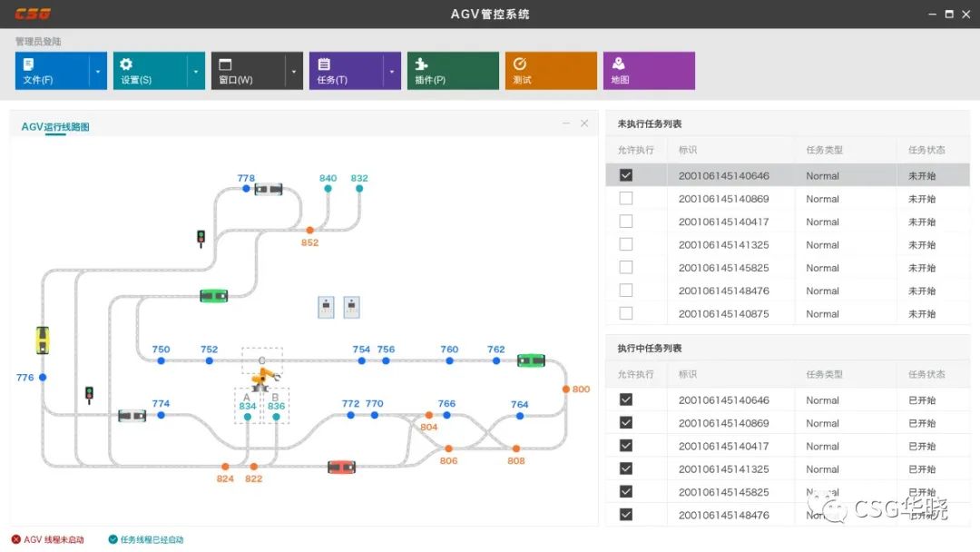Screen dimensions: 980x552
Task: Select pending task row 200106145148476
Action: (x=723, y=291)
